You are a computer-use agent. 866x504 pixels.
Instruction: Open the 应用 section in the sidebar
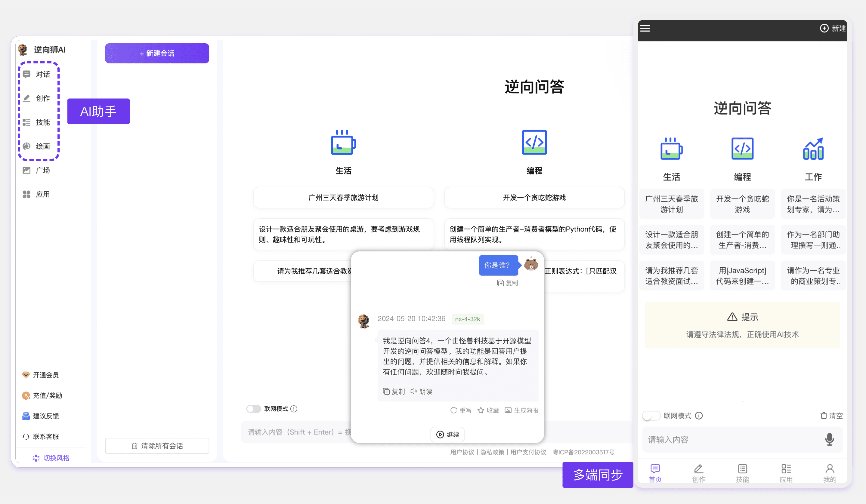36,194
